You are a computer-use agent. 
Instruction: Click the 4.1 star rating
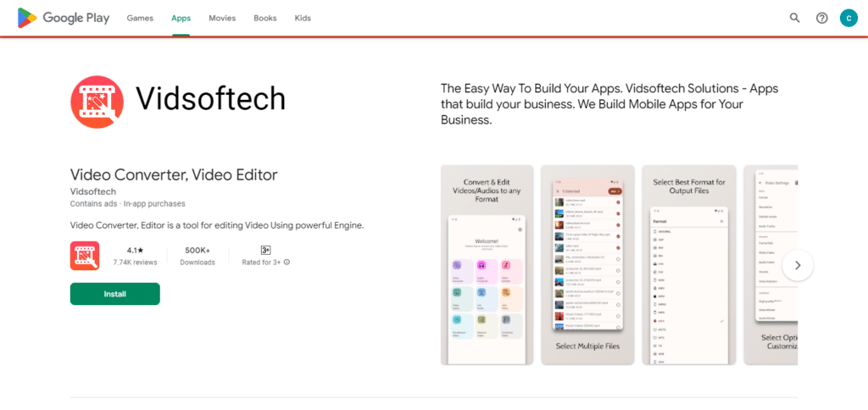(135, 250)
